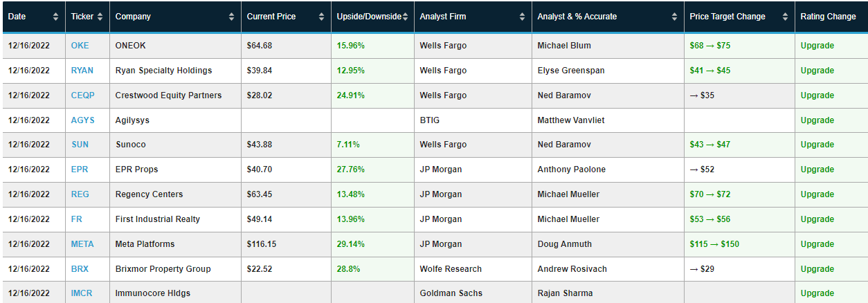
Task: Sort table by the Date column arrows
Action: point(56,17)
